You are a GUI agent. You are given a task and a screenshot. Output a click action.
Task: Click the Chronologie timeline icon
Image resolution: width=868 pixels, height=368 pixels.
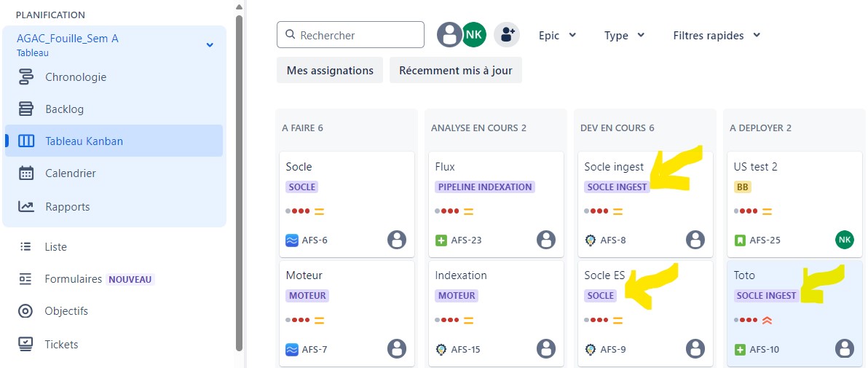(26, 77)
